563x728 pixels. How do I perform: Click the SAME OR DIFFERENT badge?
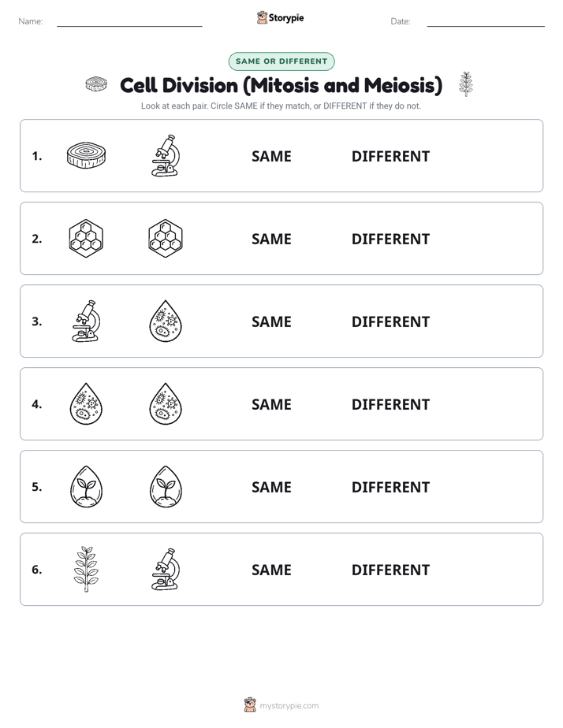[281, 61]
